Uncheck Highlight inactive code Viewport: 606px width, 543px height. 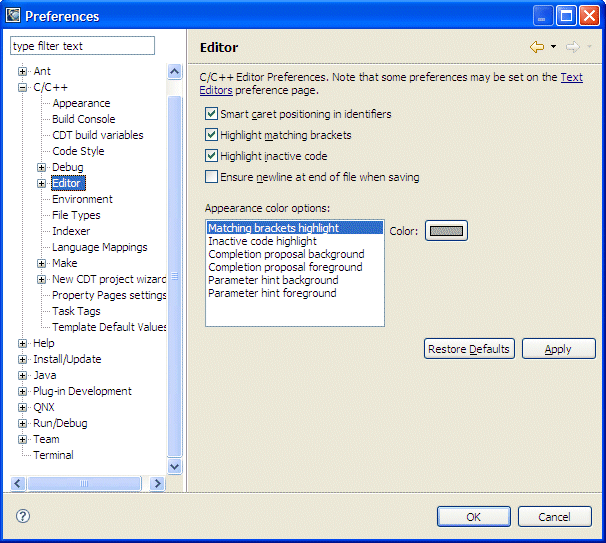coord(211,156)
